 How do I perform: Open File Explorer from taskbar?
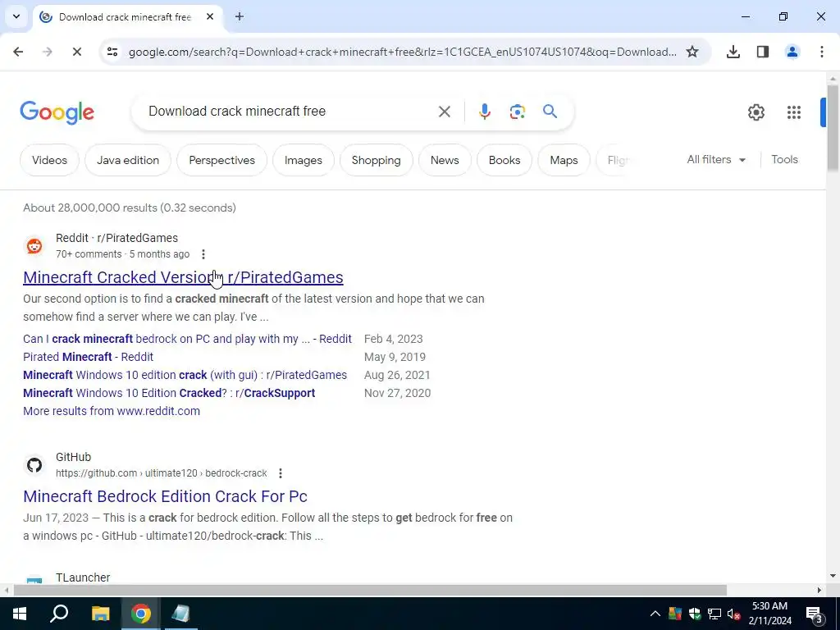coord(100,614)
